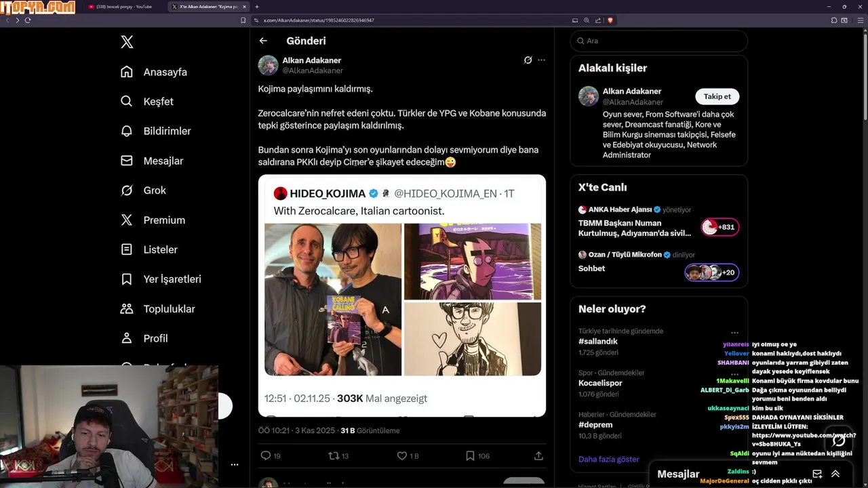
Task: Go to Anasayfa in sidebar
Action: coord(154,72)
